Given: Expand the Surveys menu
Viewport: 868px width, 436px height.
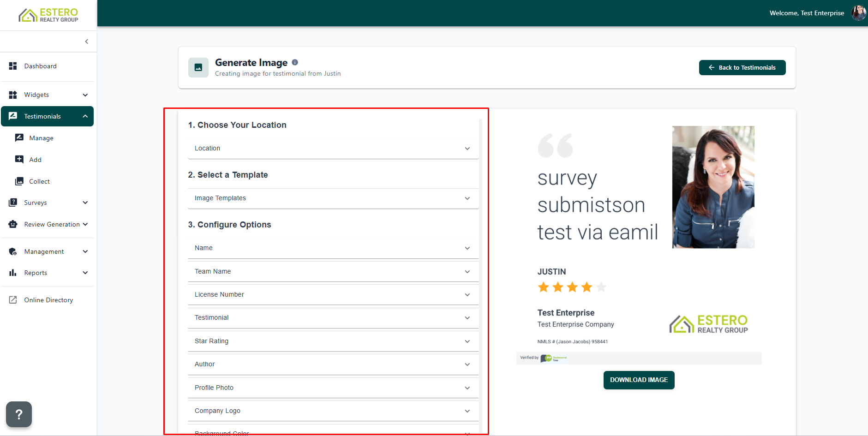Looking at the screenshot, I should [47, 203].
